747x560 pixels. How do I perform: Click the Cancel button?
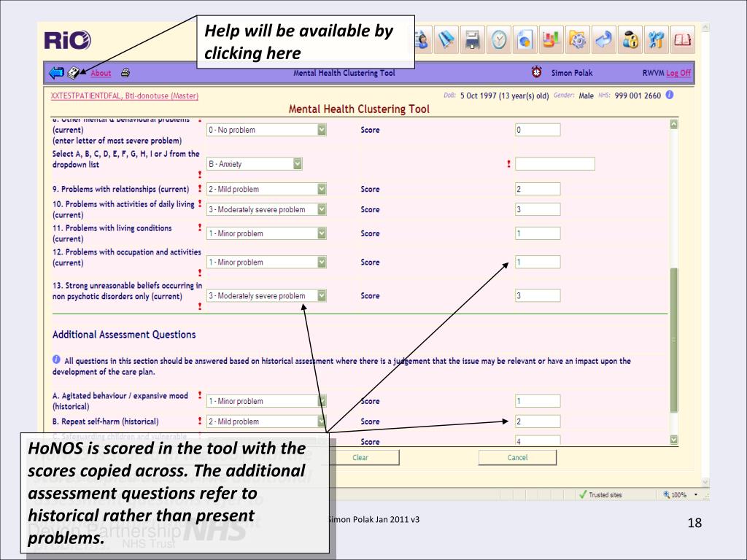517,458
